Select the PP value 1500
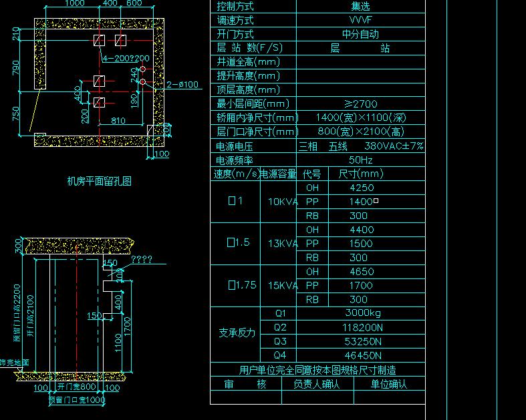The image size is (526, 420). point(361,243)
